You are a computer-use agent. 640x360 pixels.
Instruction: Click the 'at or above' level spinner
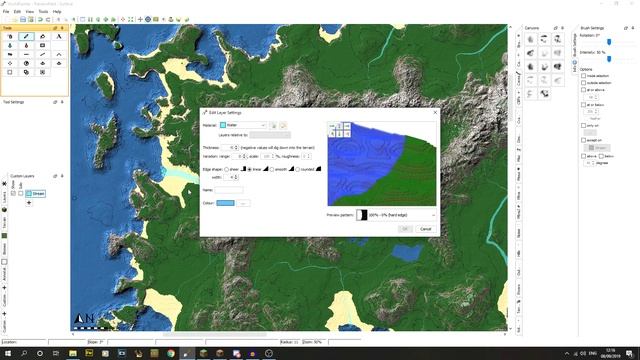(x=591, y=97)
